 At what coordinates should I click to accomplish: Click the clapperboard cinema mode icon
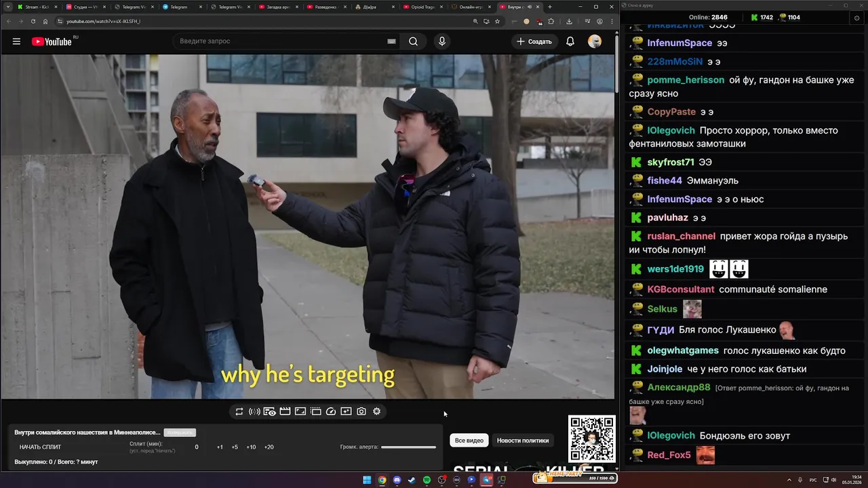pyautogui.click(x=285, y=411)
